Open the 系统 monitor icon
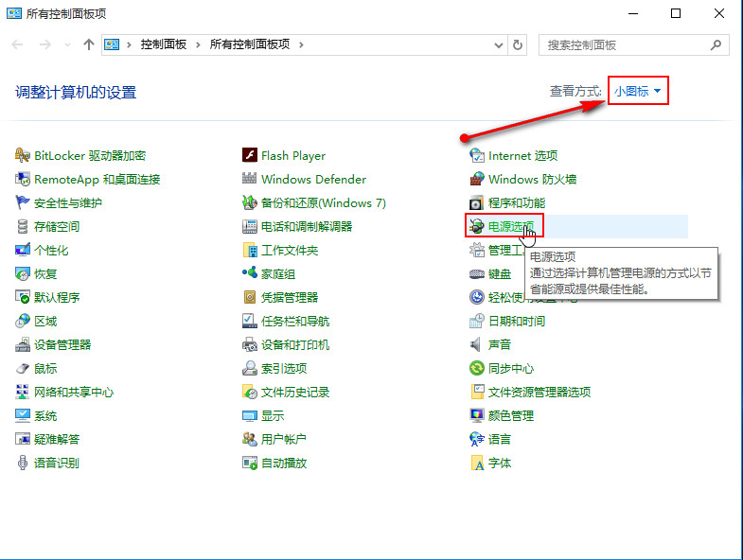This screenshot has width=743, height=560. tap(23, 416)
